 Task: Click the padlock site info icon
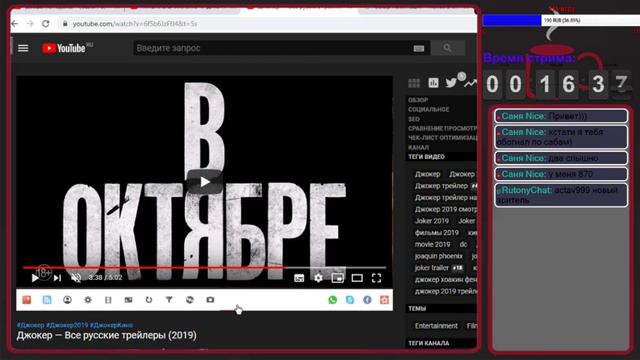[64, 24]
